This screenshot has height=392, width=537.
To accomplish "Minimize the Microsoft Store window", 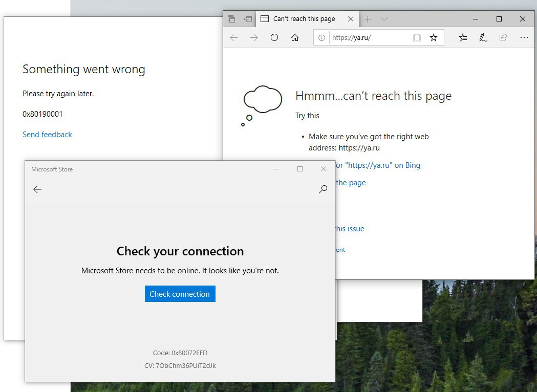I will (276, 169).
